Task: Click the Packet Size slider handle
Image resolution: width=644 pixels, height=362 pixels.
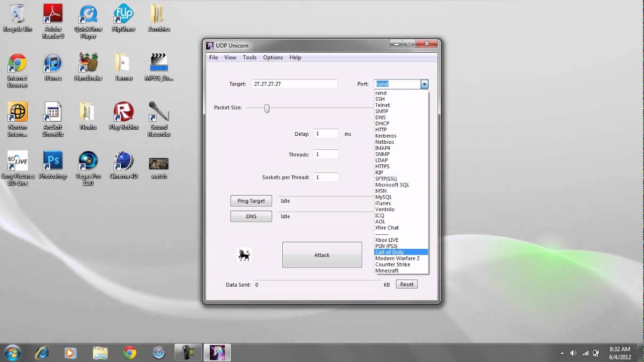Action: 267,108
